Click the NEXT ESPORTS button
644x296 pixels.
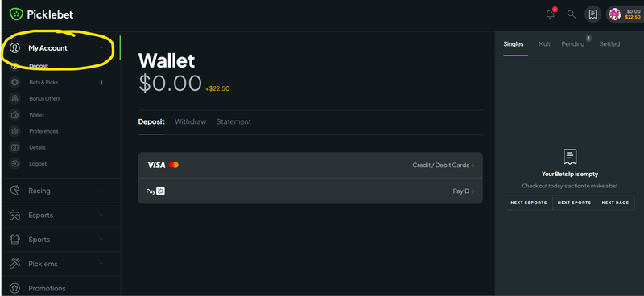point(529,203)
